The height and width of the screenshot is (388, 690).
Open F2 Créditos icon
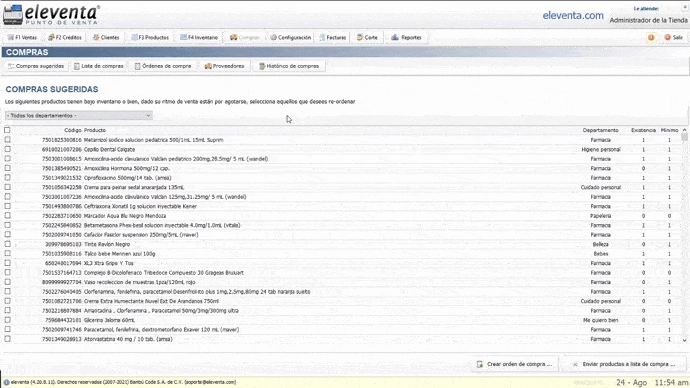click(x=51, y=37)
